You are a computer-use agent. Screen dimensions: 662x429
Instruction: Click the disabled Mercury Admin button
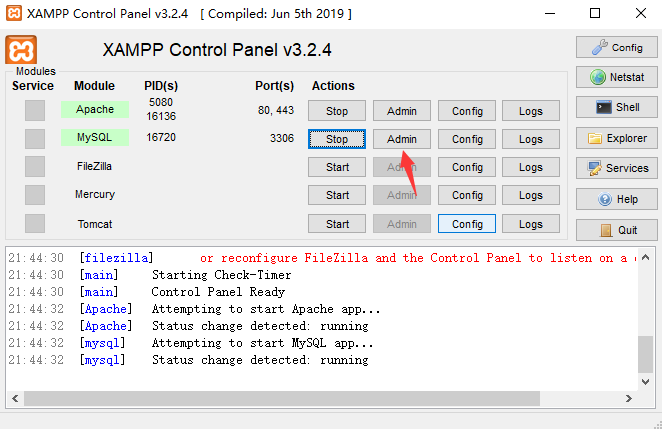402,195
